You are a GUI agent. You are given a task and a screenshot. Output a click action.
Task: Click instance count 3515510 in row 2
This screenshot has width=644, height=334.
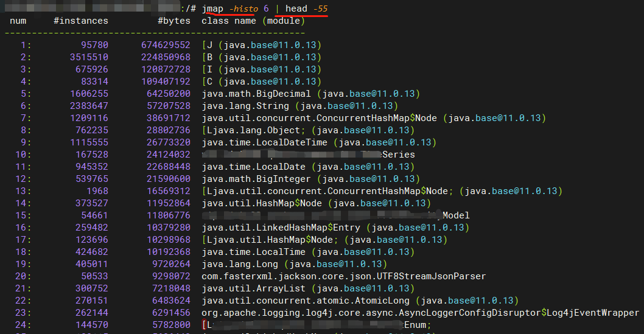tap(89, 57)
